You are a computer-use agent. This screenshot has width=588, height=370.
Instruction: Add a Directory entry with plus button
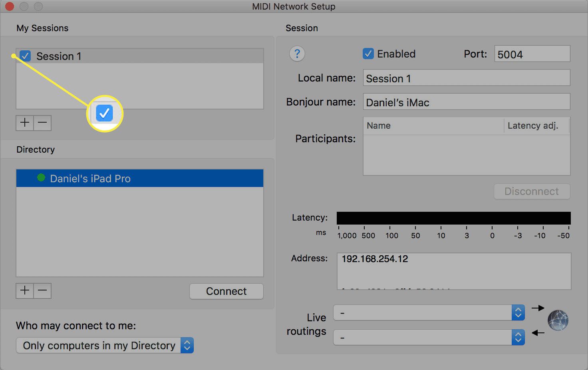(25, 290)
